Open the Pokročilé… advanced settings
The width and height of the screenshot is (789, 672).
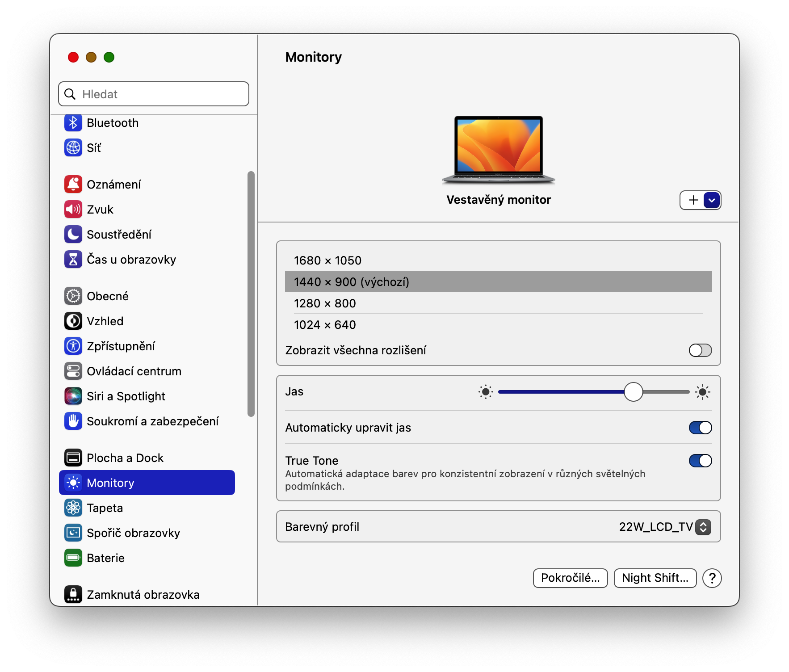click(x=570, y=578)
